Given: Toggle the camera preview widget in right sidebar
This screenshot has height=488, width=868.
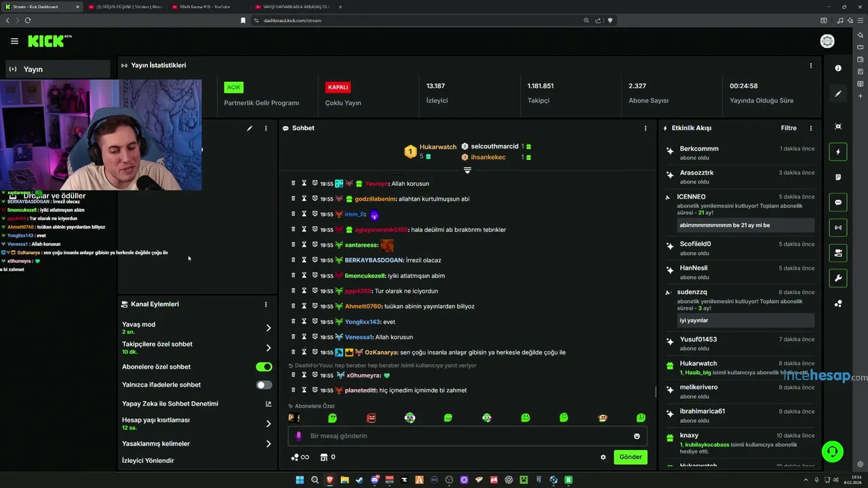Looking at the screenshot, I should [x=838, y=253].
